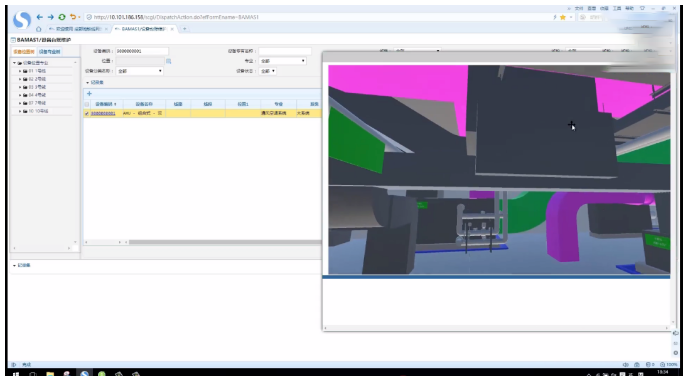Open the 设备状态 全部 dropdown
Screen dimensions: 689x380
[268, 71]
